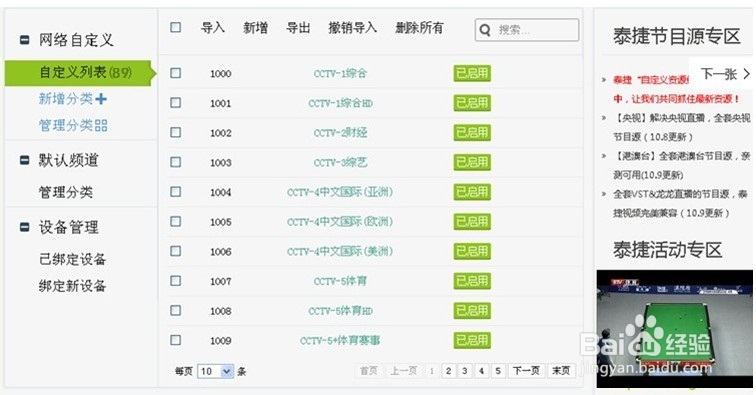The image size is (756, 395).
Task: Check the box for channel 1008
Action: [176, 311]
